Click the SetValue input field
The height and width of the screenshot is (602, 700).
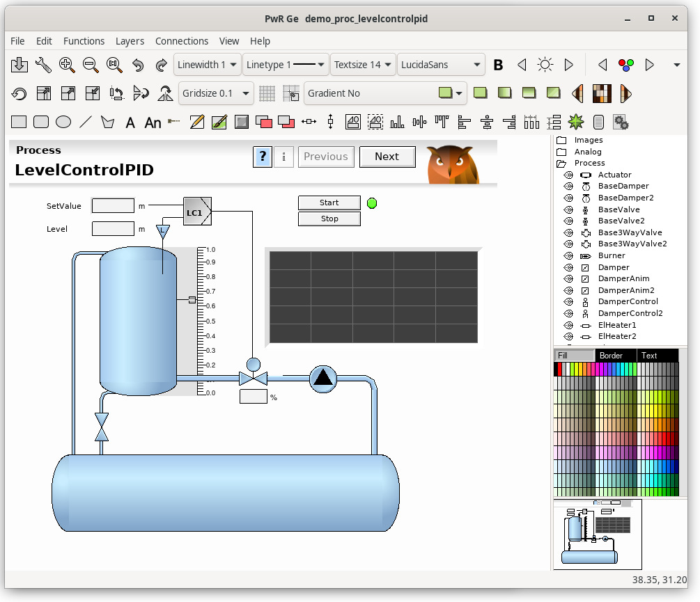click(x=113, y=206)
